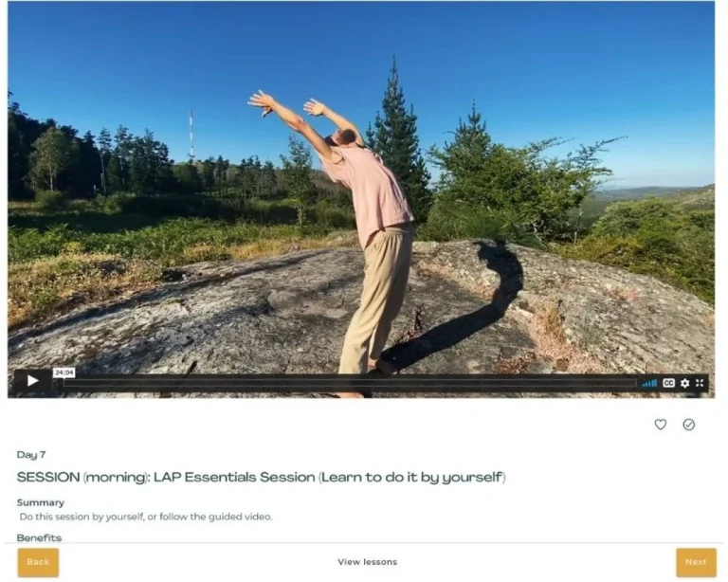Seek near the end of the progress bar
Image resolution: width=728 pixels, height=582 pixels.
click(x=627, y=383)
